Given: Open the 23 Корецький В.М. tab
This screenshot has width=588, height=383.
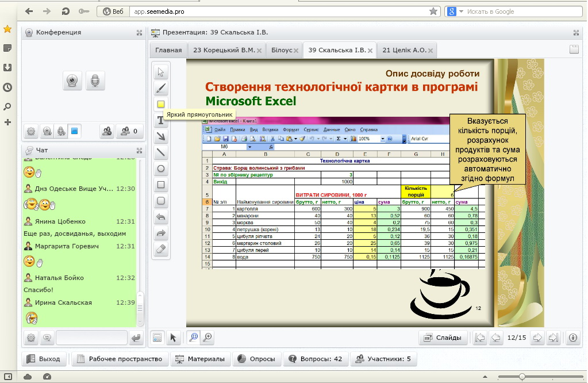Looking at the screenshot, I should tap(224, 50).
